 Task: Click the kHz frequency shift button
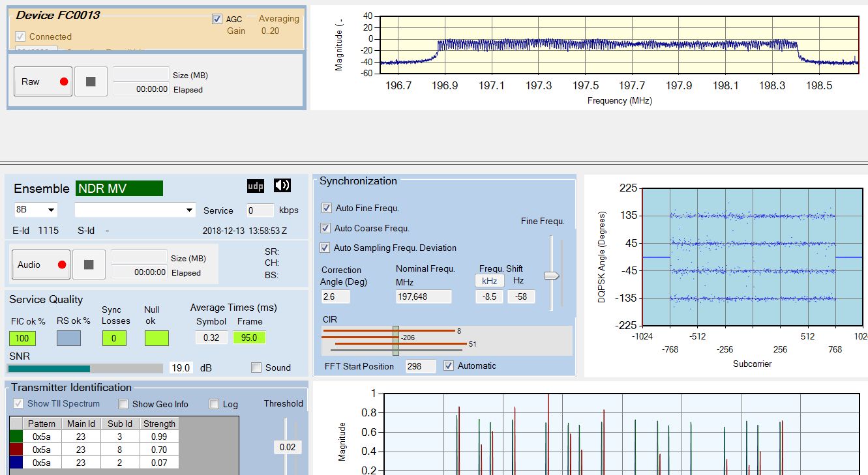(x=489, y=281)
